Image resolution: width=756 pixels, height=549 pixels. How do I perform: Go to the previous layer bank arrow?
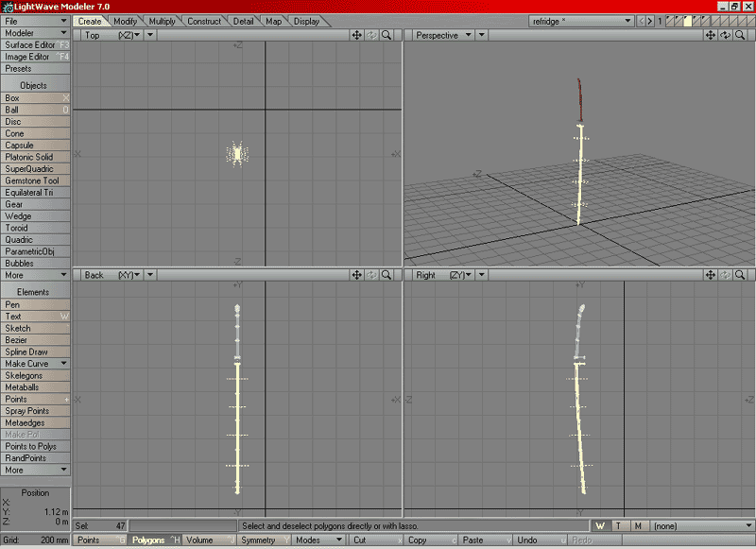click(641, 21)
